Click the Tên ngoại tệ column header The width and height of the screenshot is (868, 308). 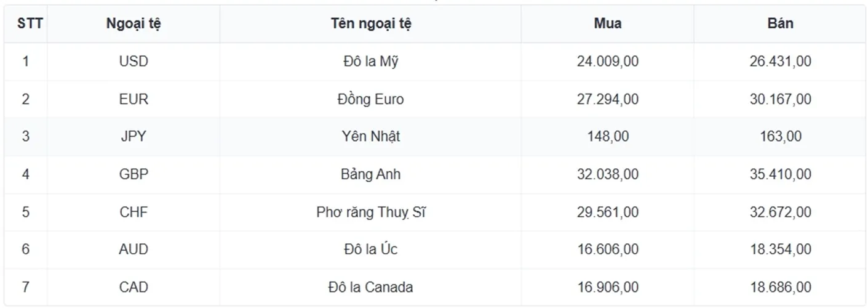pyautogui.click(x=371, y=24)
